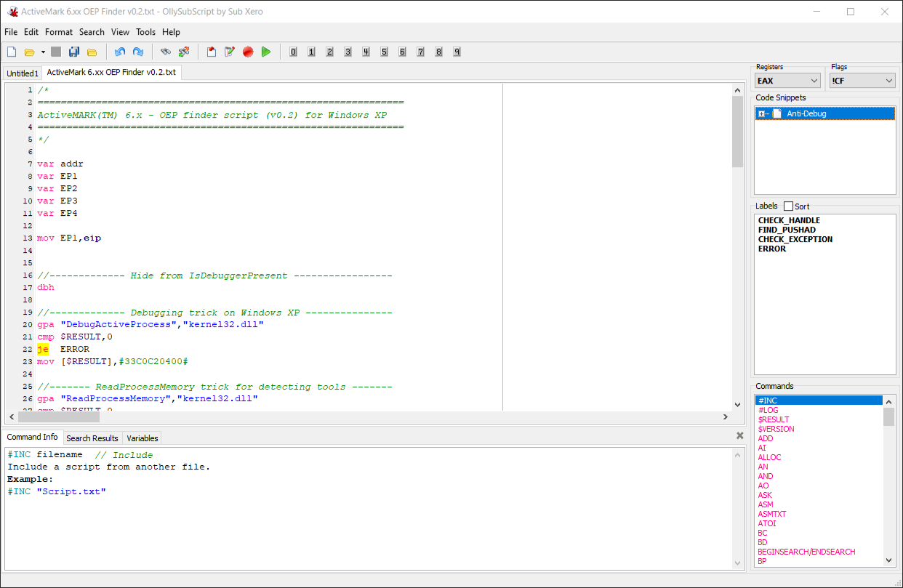Screen dimensions: 903x588
Task: Click bookmark button 5 in toolbar
Action: pyautogui.click(x=385, y=52)
